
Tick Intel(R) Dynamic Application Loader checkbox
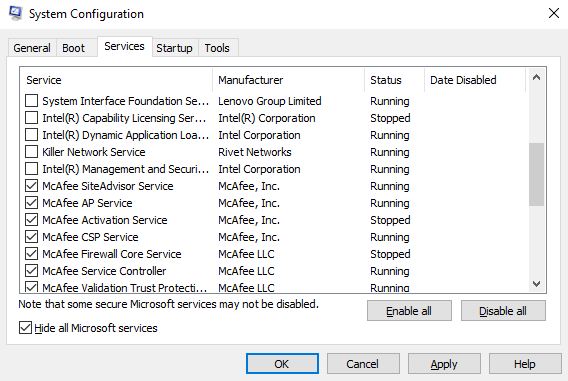tap(32, 135)
